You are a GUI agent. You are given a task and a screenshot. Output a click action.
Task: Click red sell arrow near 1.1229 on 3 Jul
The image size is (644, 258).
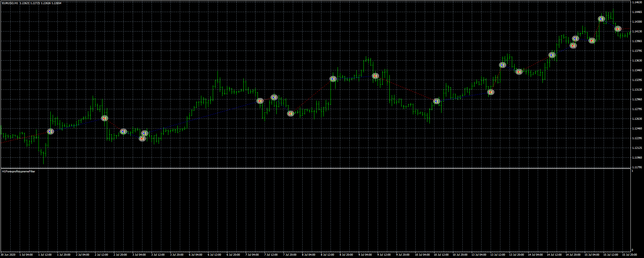[x=142, y=139]
